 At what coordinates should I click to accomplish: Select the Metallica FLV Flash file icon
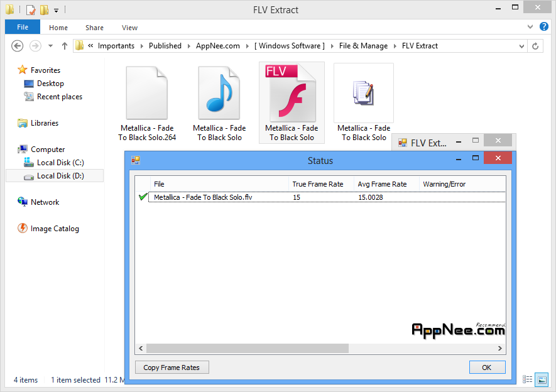click(x=292, y=93)
